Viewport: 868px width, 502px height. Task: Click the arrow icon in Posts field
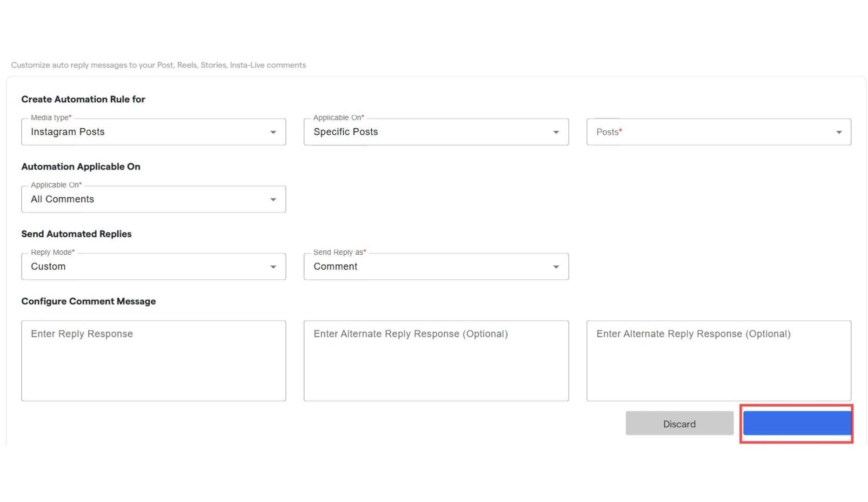(x=839, y=132)
